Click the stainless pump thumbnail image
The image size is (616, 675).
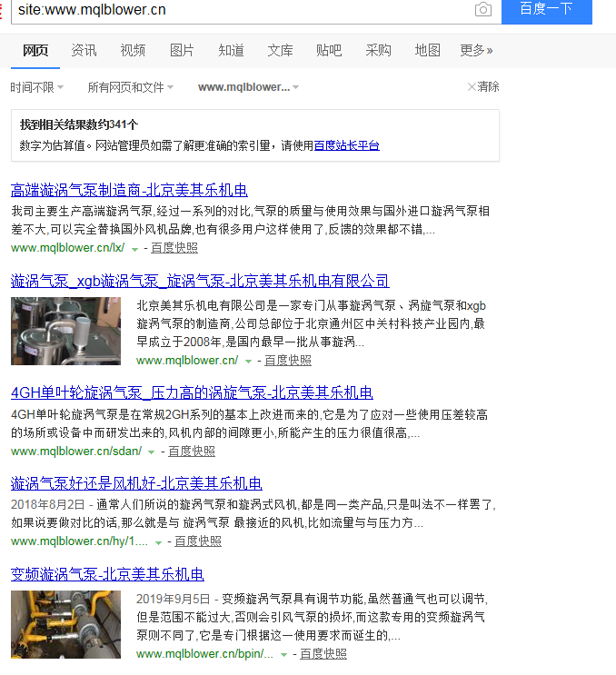[65, 331]
